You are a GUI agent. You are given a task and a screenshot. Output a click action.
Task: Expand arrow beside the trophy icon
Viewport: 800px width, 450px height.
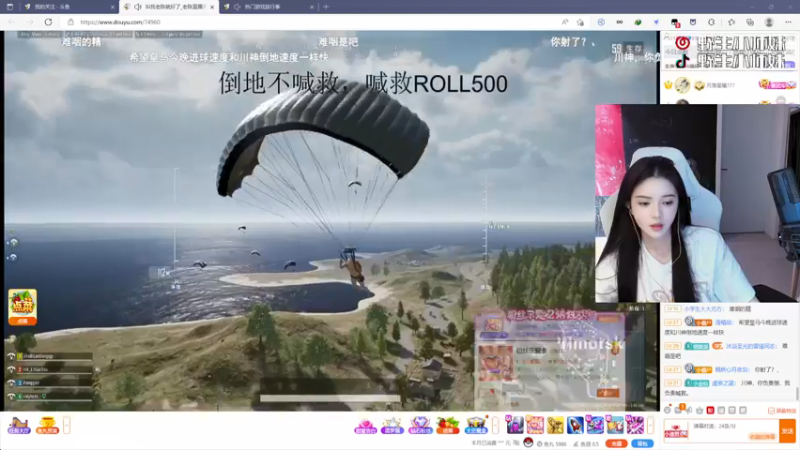(66, 425)
